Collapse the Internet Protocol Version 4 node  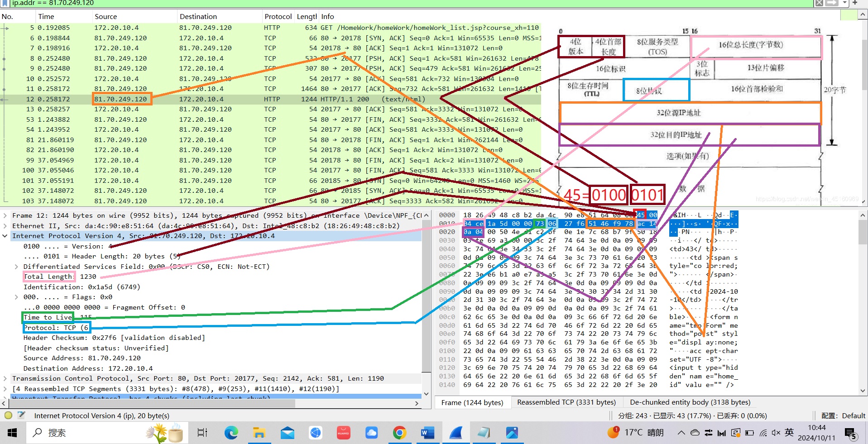click(5, 236)
